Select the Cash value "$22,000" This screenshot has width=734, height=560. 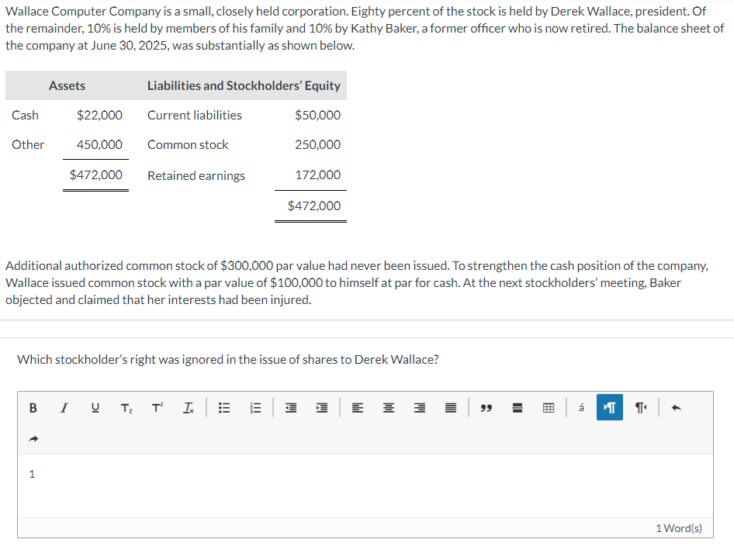click(x=99, y=115)
